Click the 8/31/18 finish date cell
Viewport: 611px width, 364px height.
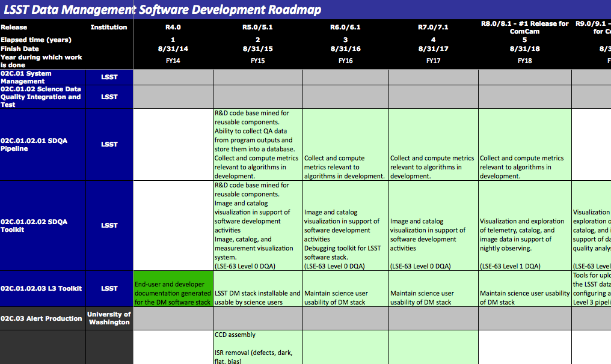click(524, 49)
